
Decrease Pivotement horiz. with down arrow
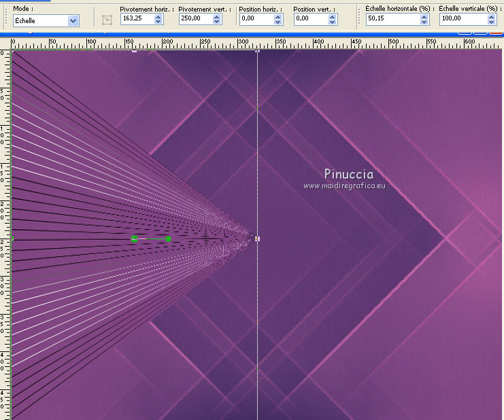click(158, 22)
